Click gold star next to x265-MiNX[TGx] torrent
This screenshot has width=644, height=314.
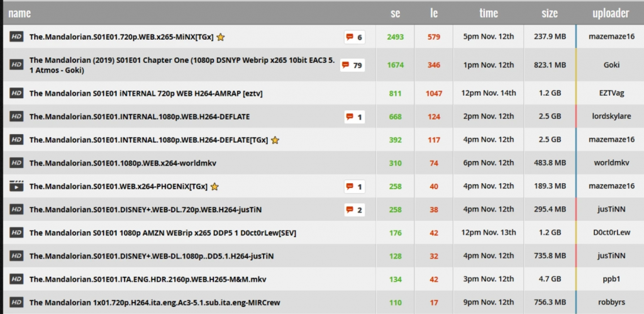pos(220,37)
